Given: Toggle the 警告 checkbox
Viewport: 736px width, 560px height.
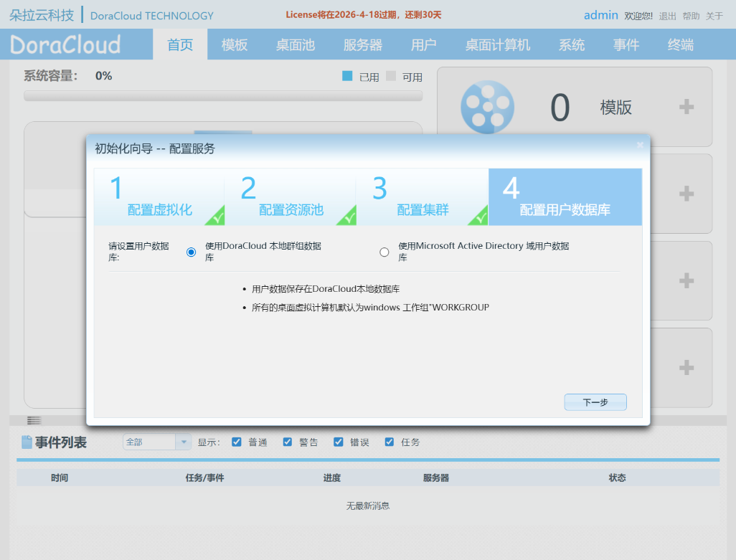Looking at the screenshot, I should (x=287, y=442).
